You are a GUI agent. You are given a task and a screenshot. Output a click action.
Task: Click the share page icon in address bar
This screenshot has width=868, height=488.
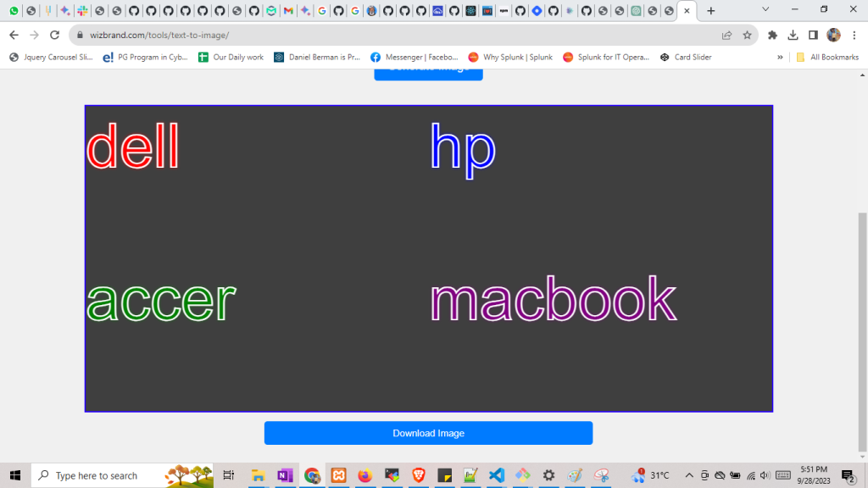coord(726,36)
